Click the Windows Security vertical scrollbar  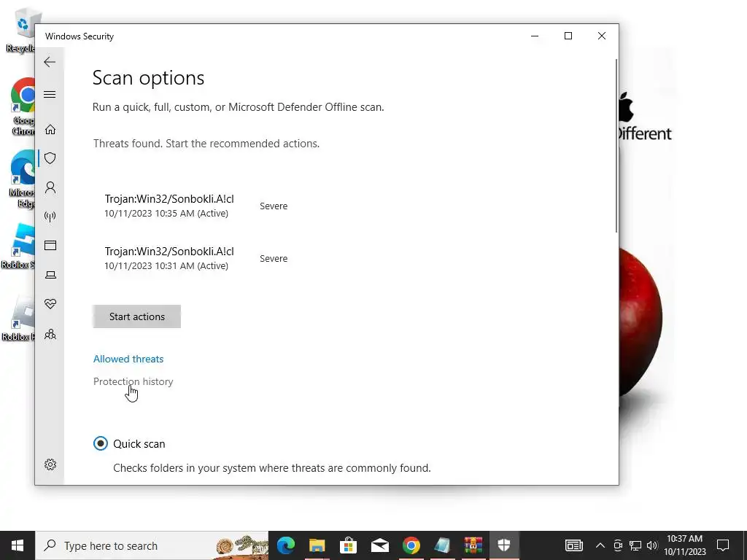(x=616, y=146)
